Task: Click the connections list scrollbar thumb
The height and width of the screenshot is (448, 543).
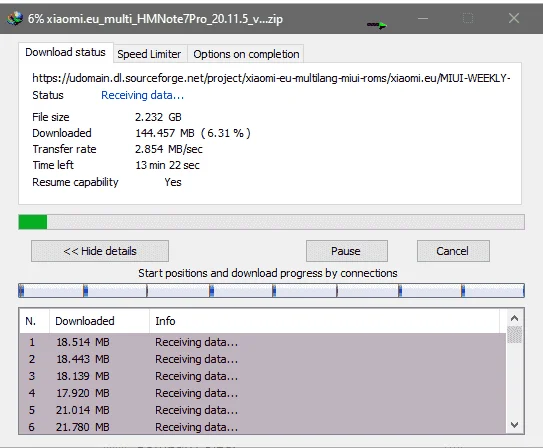Action: 514,334
